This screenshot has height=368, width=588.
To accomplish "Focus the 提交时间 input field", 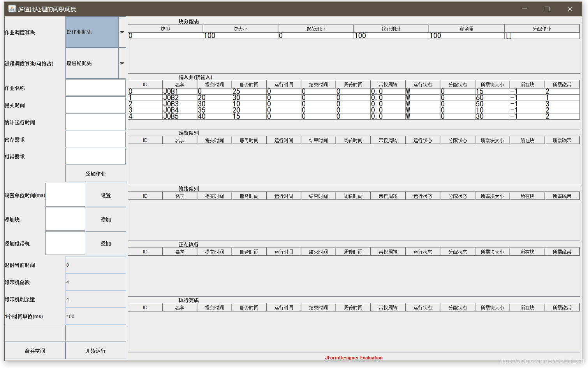I will [96, 105].
